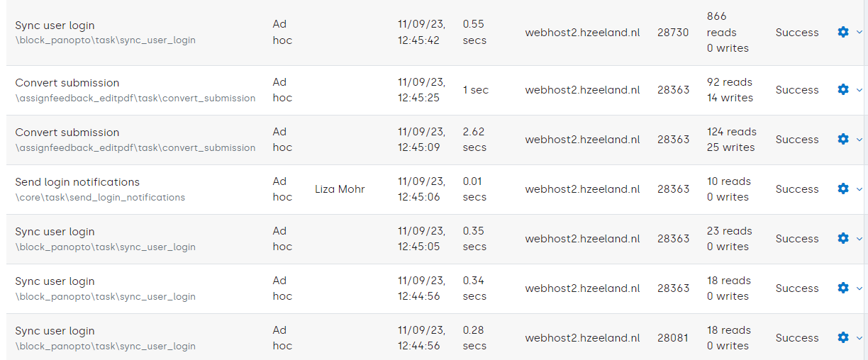The width and height of the screenshot is (868, 360).
Task: Open the gear menu for Send login notifications
Action: [x=842, y=189]
